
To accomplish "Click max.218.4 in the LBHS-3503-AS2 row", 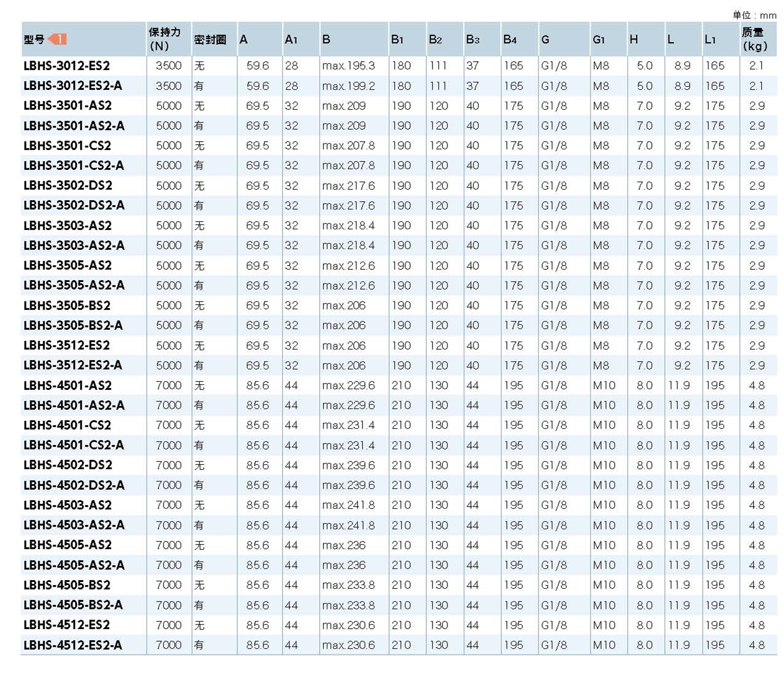I will coord(348,226).
